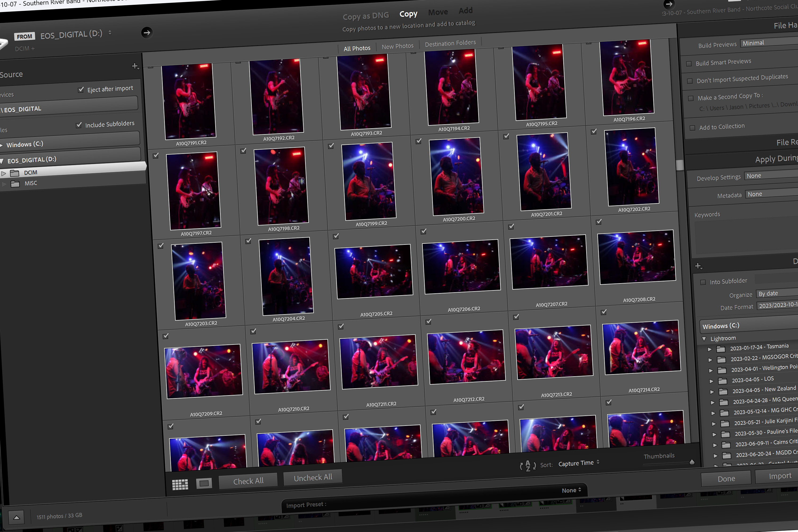Open Organize By date dropdown
The image size is (798, 532).
point(777,293)
